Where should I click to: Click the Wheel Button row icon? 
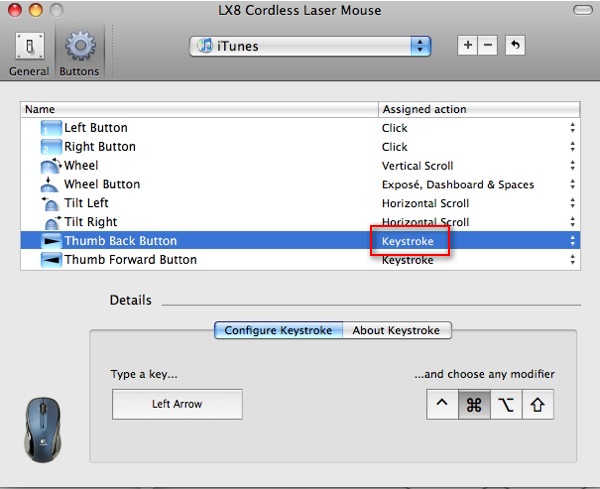point(49,184)
